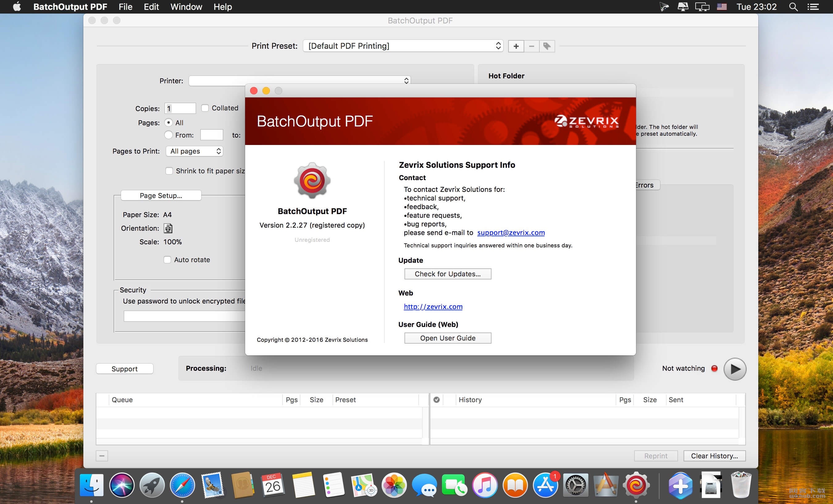Open Finder from the dock

(91, 485)
